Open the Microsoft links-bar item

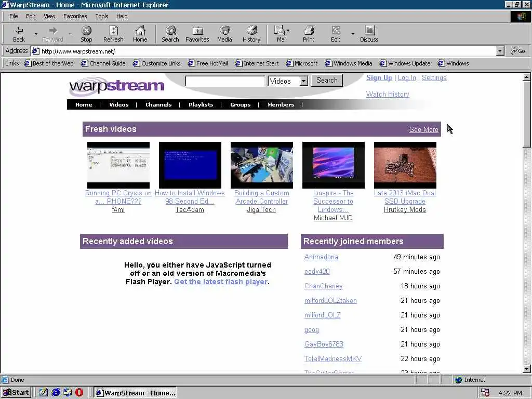click(302, 63)
